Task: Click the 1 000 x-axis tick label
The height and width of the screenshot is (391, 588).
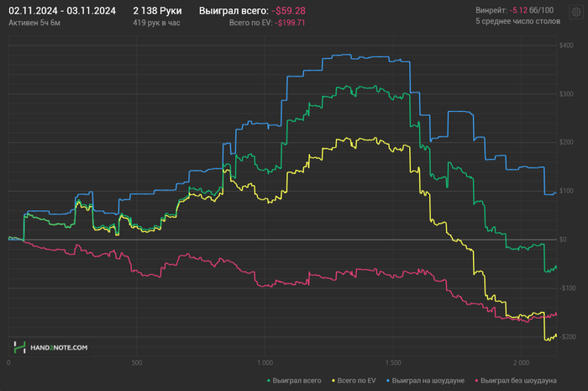Action: pyautogui.click(x=265, y=363)
